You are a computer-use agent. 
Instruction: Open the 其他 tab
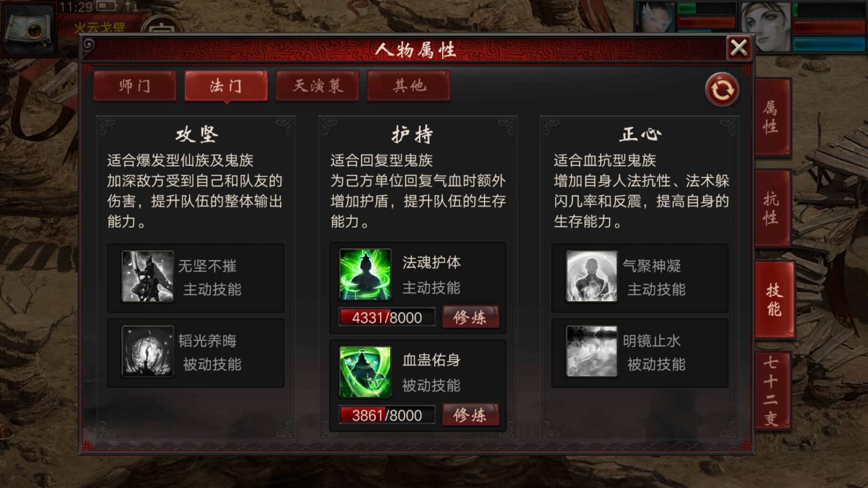coord(409,86)
